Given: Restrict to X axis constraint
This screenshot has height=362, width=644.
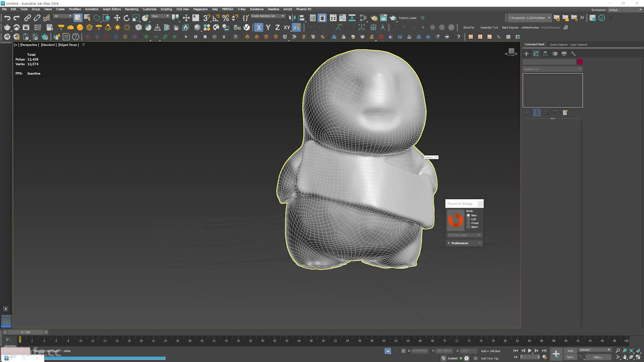Looking at the screenshot, I should point(259,27).
